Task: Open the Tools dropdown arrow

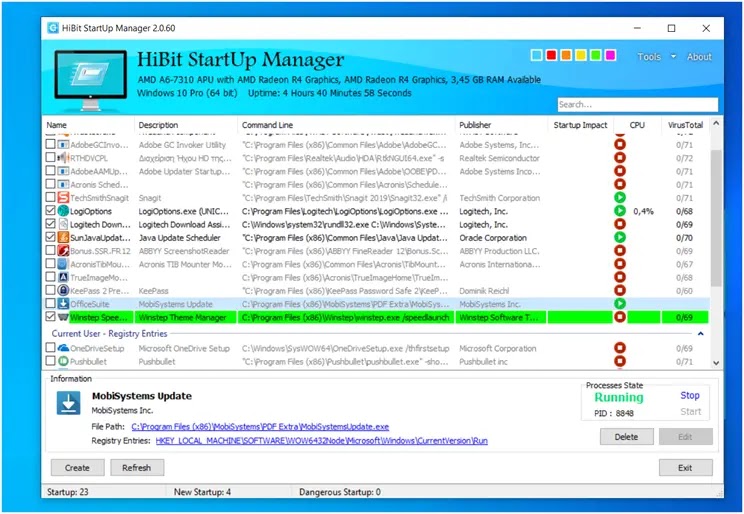Action: pos(673,56)
